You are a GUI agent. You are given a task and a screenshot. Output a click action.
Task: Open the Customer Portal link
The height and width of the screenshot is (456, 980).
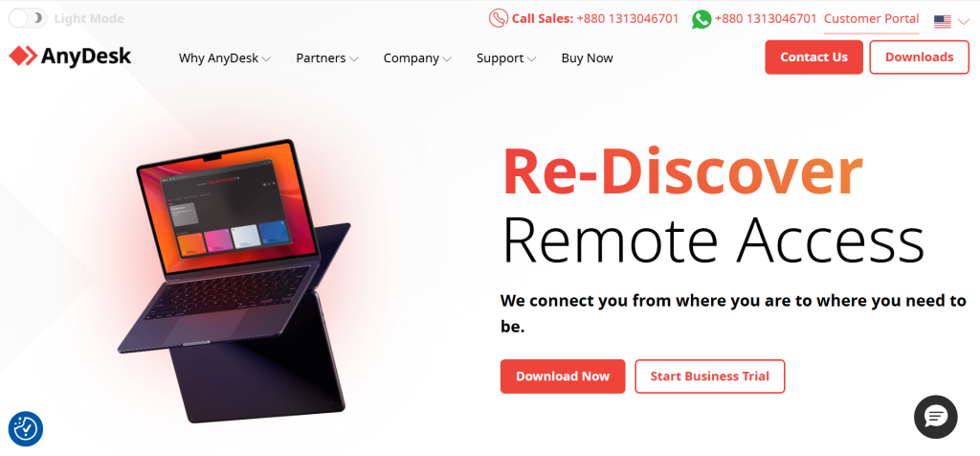pos(871,19)
